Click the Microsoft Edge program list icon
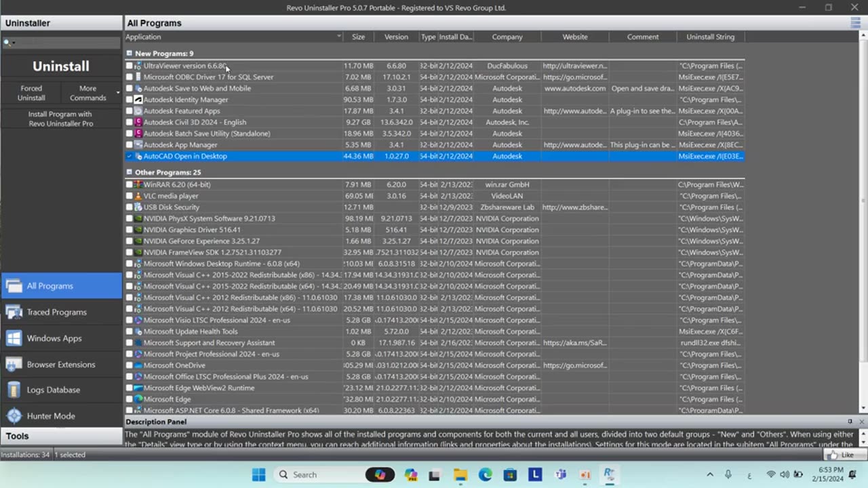The width and height of the screenshot is (868, 488). [x=138, y=399]
